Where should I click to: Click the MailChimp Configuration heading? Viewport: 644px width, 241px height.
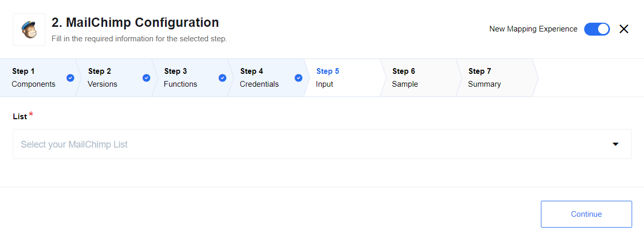135,23
